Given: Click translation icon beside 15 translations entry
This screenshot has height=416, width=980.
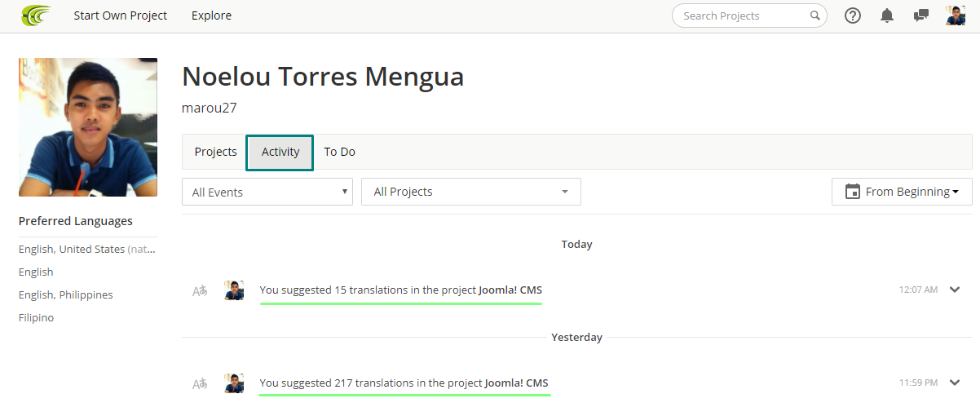Looking at the screenshot, I should coord(200,290).
